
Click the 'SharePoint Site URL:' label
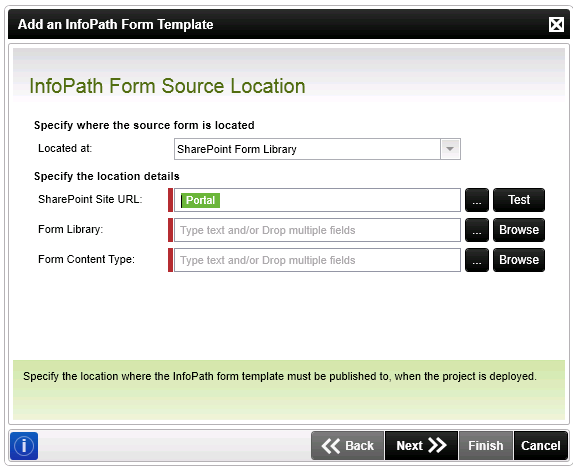tap(90, 199)
